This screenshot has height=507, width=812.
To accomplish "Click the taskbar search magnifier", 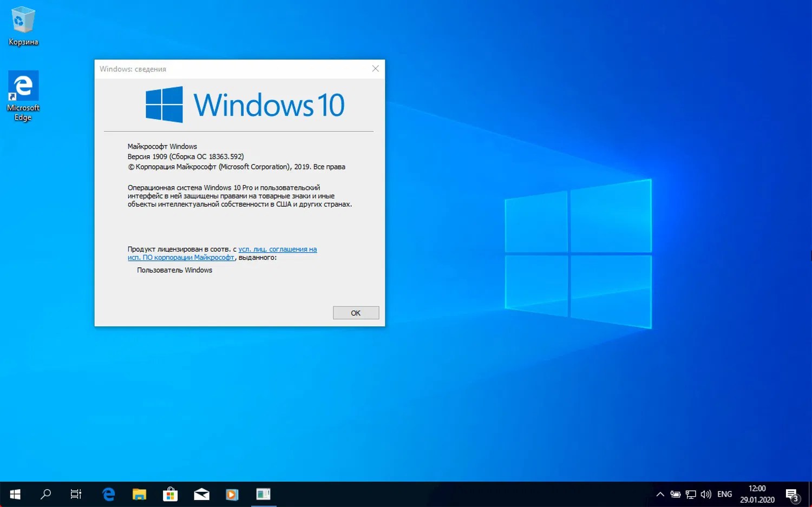I will click(x=46, y=494).
